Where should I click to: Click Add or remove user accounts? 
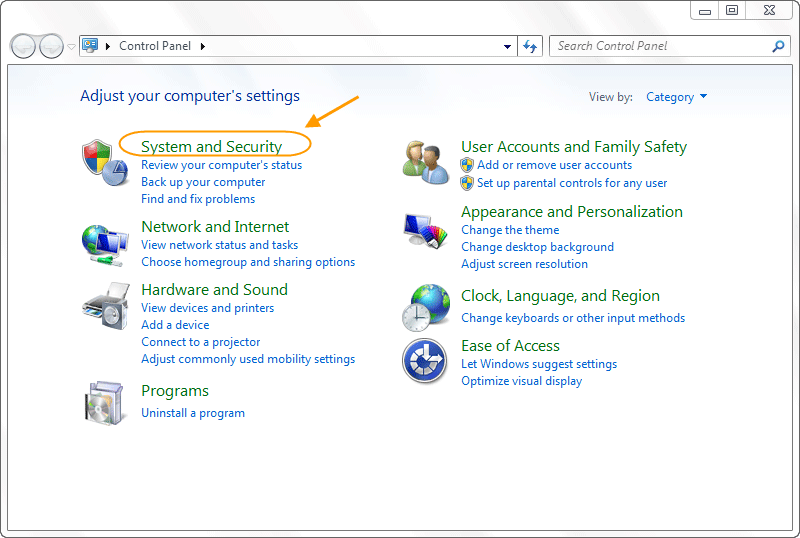click(x=555, y=165)
